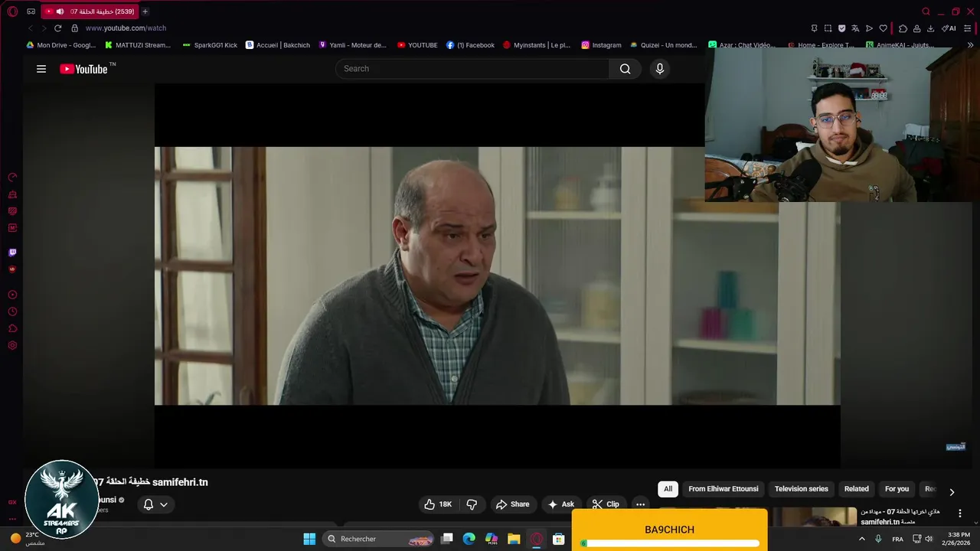This screenshot has width=980, height=551.
Task: Dislike the video
Action: (472, 504)
